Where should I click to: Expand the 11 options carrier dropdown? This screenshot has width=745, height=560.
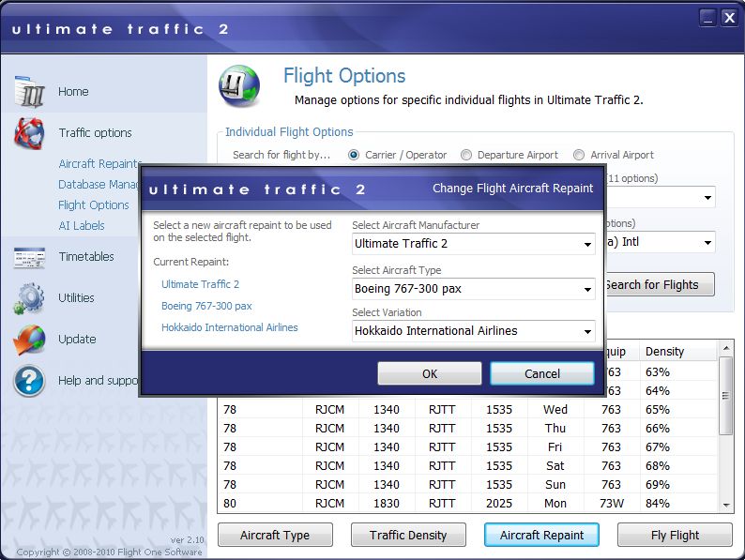[x=707, y=197]
